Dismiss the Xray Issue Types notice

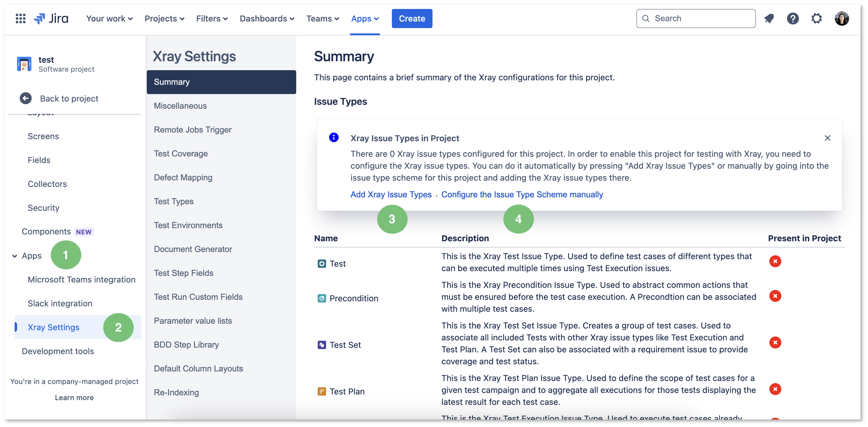point(828,138)
